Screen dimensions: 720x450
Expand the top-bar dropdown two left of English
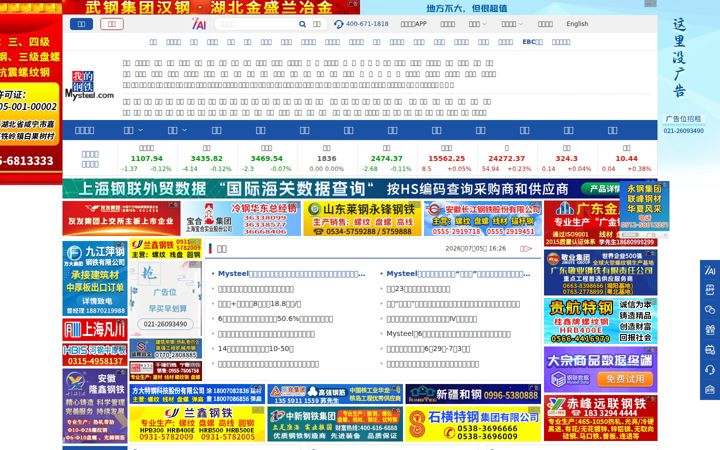click(x=512, y=24)
